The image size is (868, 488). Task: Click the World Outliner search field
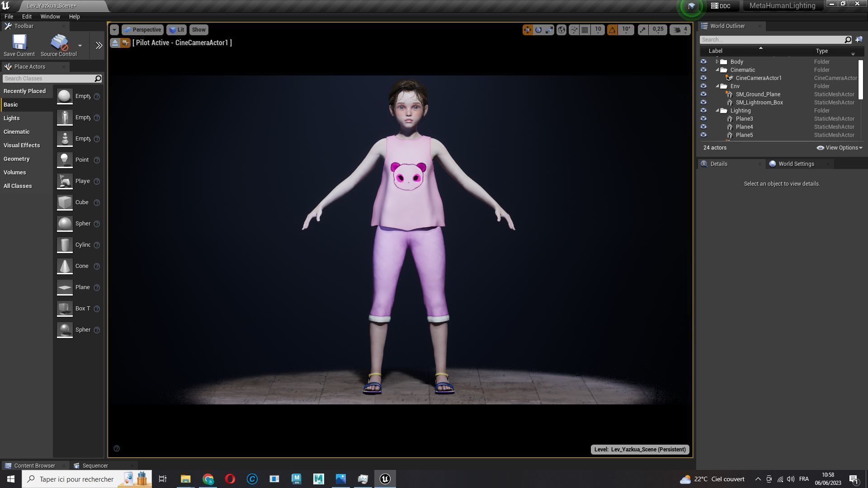[x=772, y=40]
